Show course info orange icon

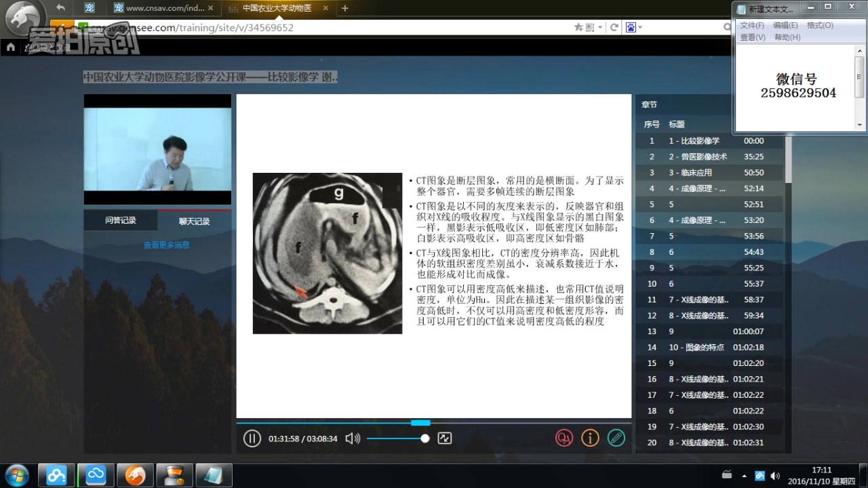tap(590, 438)
